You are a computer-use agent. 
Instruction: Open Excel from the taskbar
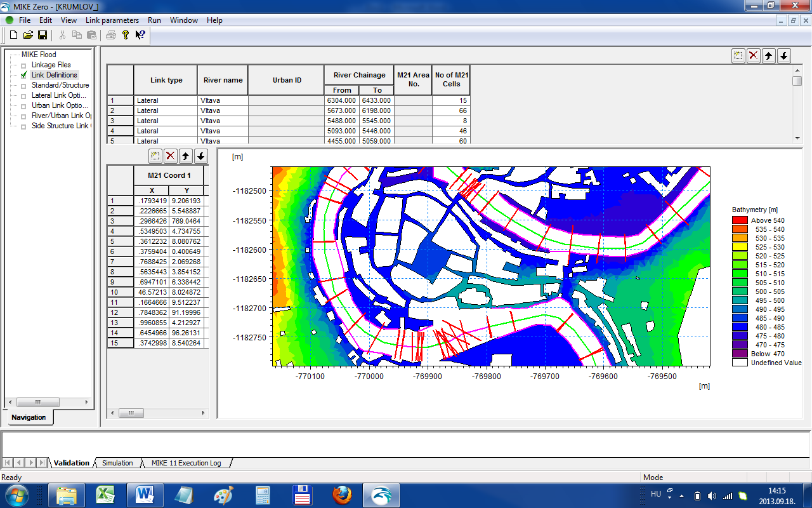pos(105,495)
